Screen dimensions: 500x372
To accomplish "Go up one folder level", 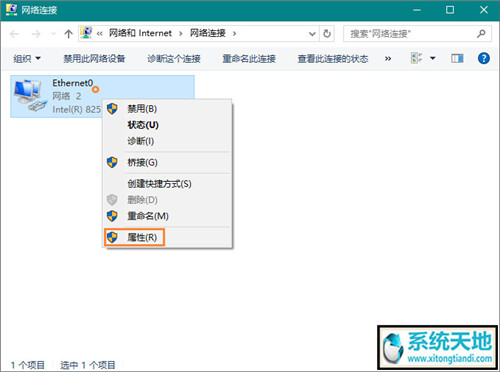I will [68, 34].
